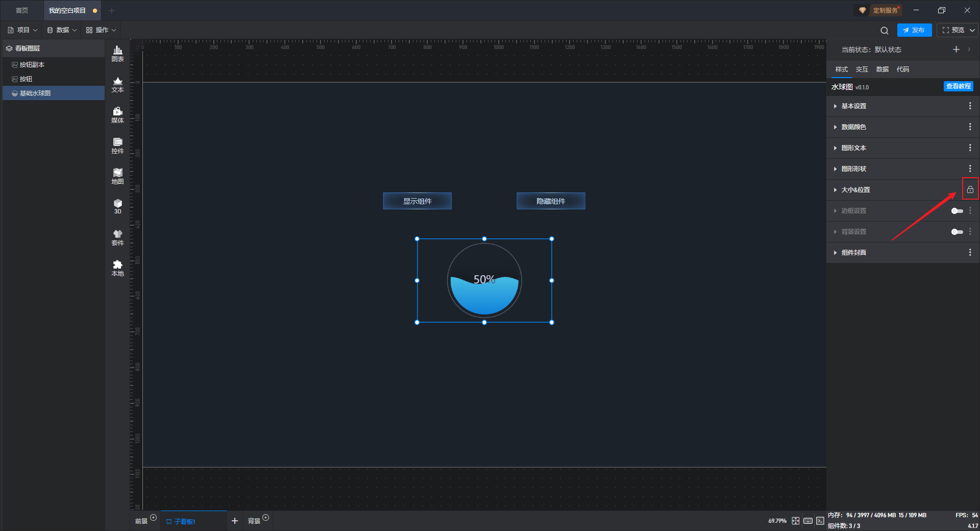This screenshot has width=980, height=531.
Task: Click the 发布 publish button
Action: (x=914, y=30)
